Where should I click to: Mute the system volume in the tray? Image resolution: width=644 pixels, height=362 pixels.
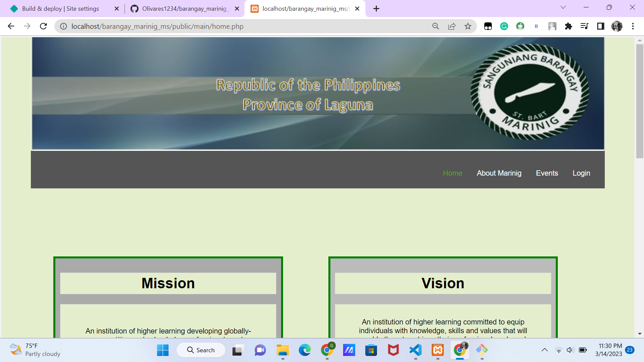[571, 350]
